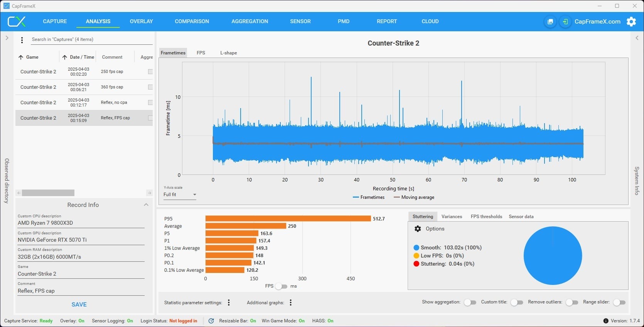Switch to the AGGREGATION tab
The image size is (644, 327).
tap(250, 22)
